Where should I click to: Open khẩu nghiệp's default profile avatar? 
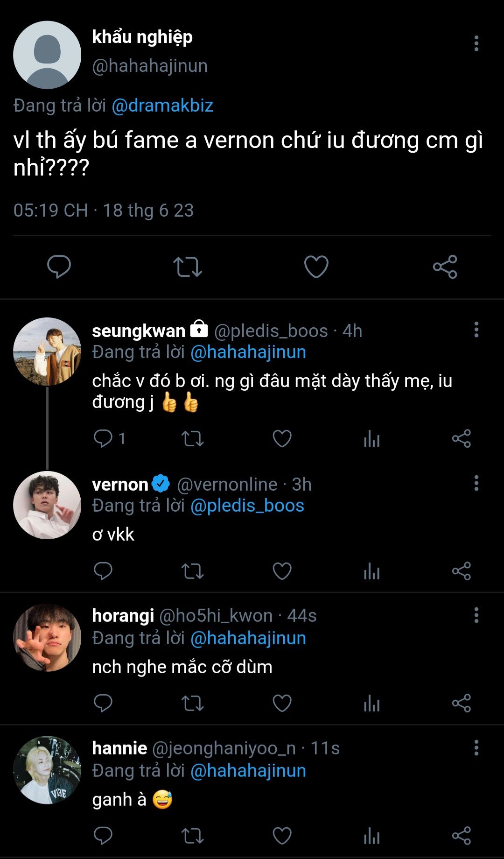pos(47,55)
